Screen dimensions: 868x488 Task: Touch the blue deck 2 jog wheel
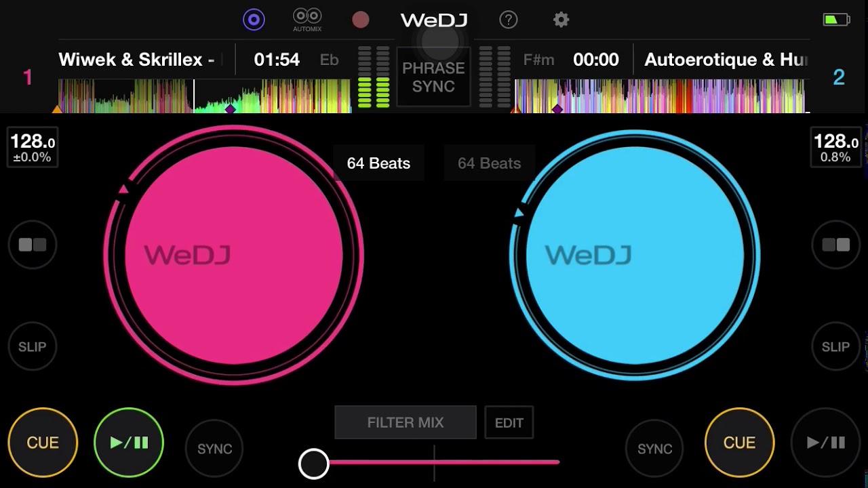pos(634,256)
